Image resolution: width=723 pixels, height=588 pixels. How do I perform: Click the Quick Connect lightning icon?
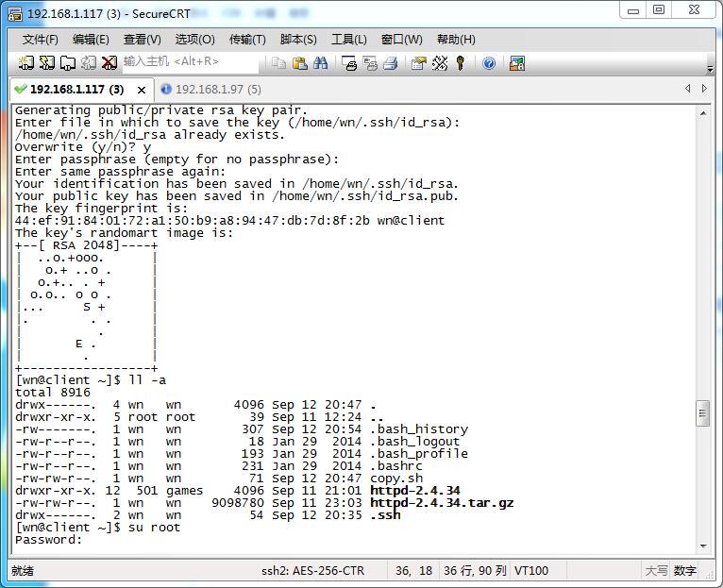[46, 62]
